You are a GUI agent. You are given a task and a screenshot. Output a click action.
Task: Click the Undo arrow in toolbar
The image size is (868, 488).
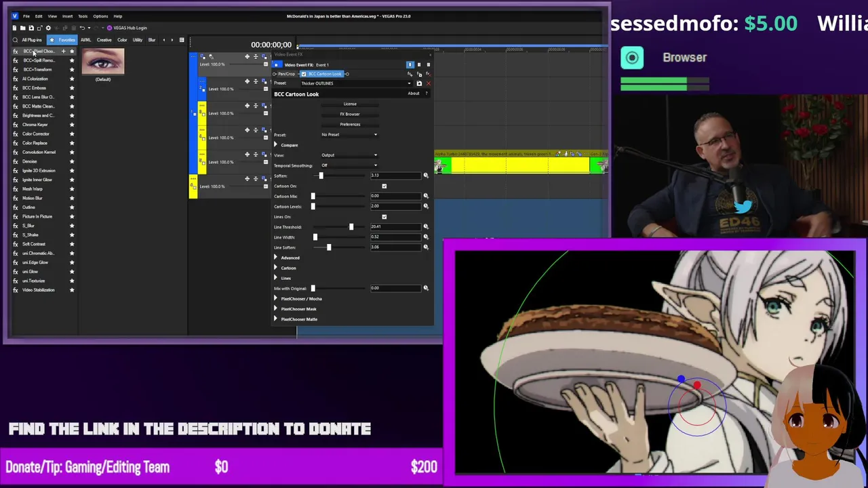[x=82, y=28]
